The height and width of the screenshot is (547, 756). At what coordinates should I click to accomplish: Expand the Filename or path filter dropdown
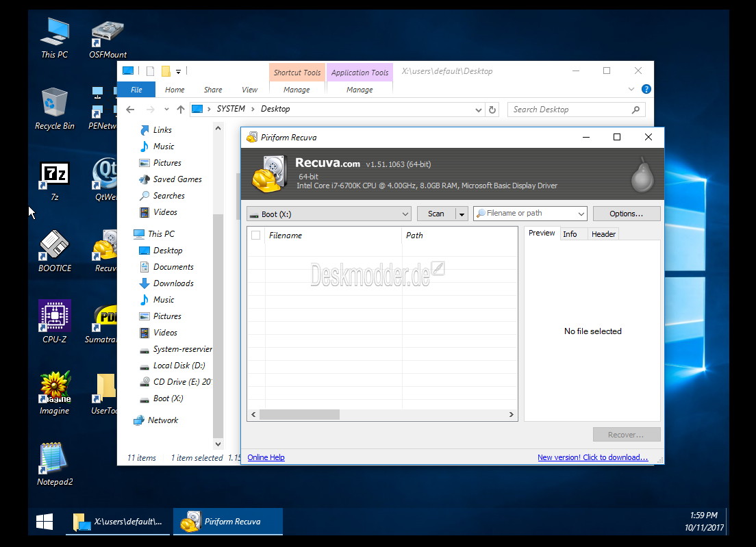[x=581, y=214]
